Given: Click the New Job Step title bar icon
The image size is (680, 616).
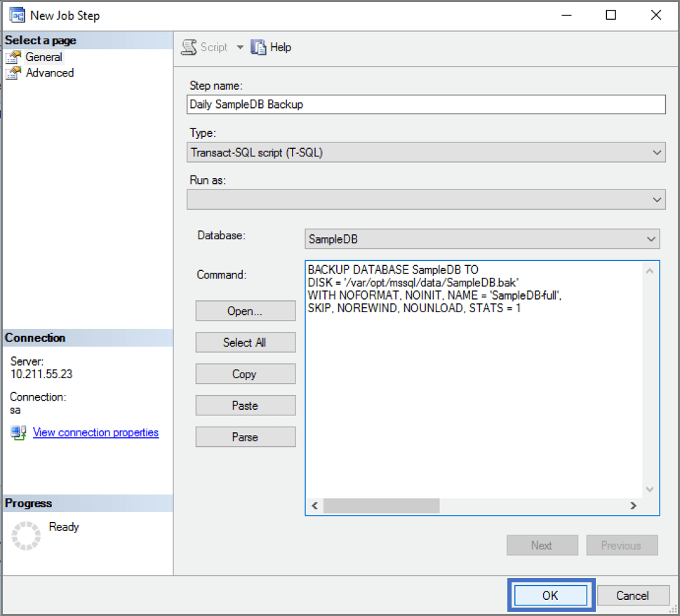Looking at the screenshot, I should pos(16,15).
